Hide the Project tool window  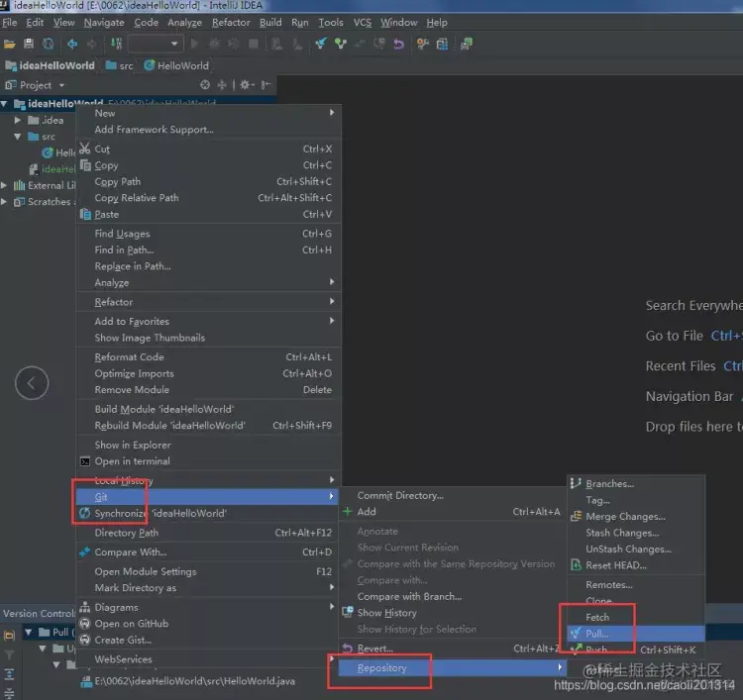pyautogui.click(x=266, y=85)
